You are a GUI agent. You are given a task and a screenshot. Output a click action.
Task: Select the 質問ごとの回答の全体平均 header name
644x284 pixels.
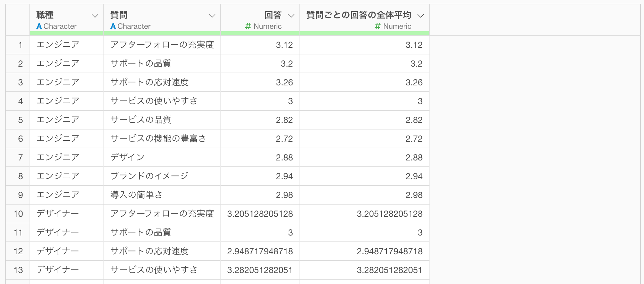click(x=359, y=15)
